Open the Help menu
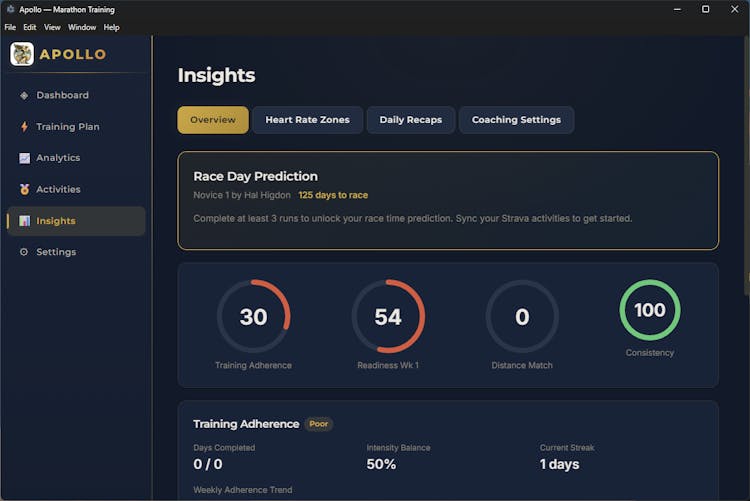This screenshot has width=750, height=501. coord(111,27)
